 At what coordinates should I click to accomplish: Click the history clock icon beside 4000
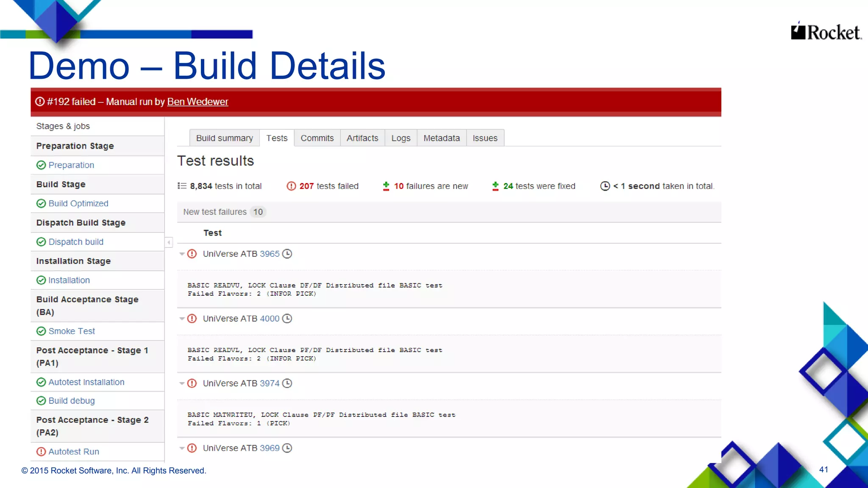[287, 319]
